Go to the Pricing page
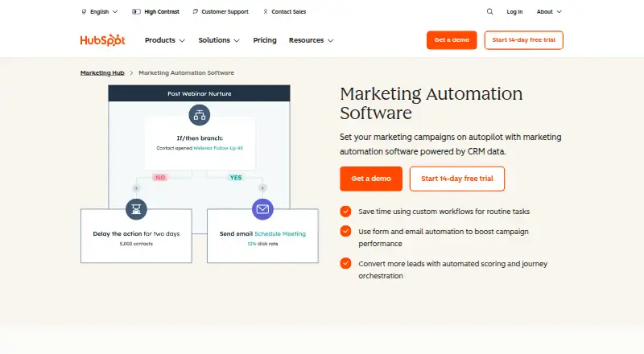This screenshot has height=354, width=644. pyautogui.click(x=265, y=40)
